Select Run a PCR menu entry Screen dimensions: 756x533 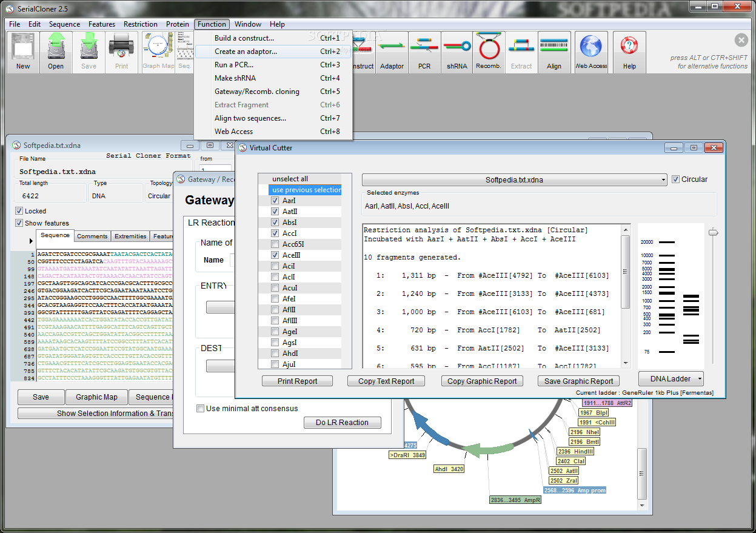[273, 65]
